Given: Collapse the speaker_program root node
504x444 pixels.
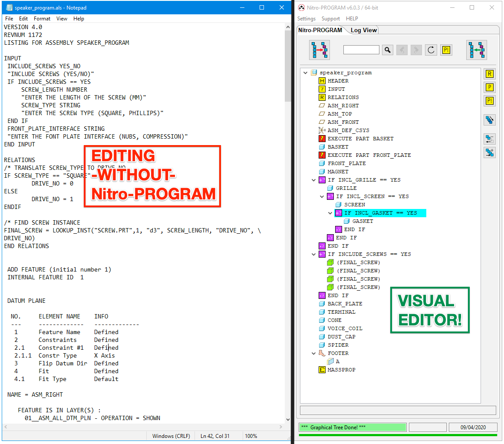Looking at the screenshot, I should [305, 73].
